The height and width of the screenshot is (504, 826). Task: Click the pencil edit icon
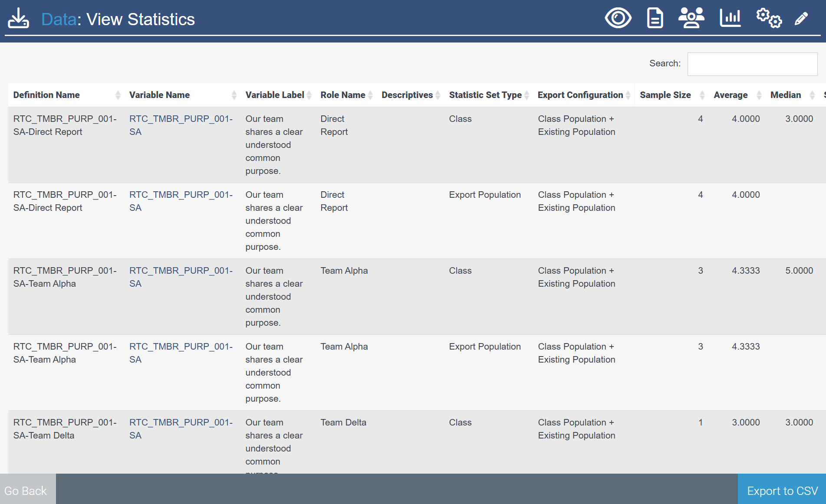pyautogui.click(x=801, y=19)
